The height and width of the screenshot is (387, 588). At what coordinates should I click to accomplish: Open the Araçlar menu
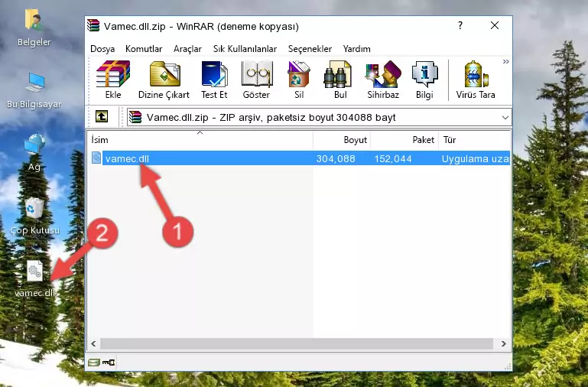coord(187,49)
